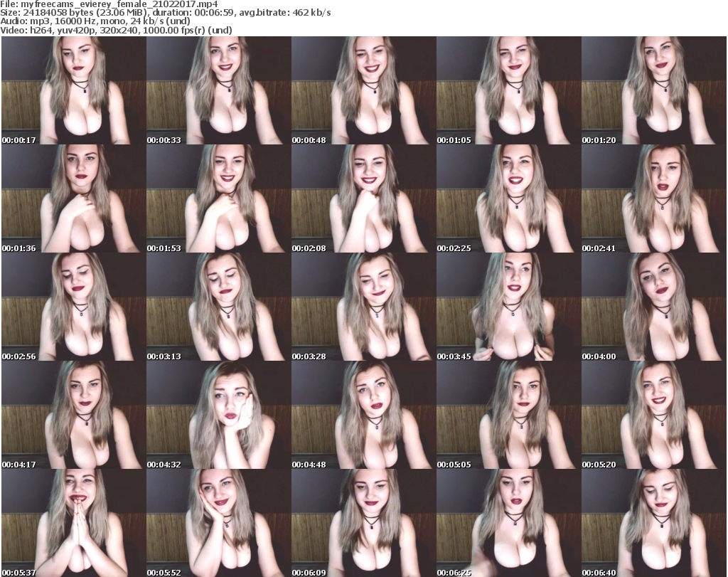
Task: Select the 00:06:09 frame
Action: point(363,523)
